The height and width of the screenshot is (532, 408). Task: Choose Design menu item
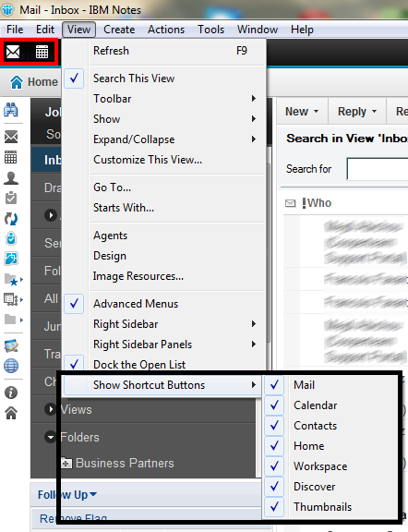[x=163, y=256]
